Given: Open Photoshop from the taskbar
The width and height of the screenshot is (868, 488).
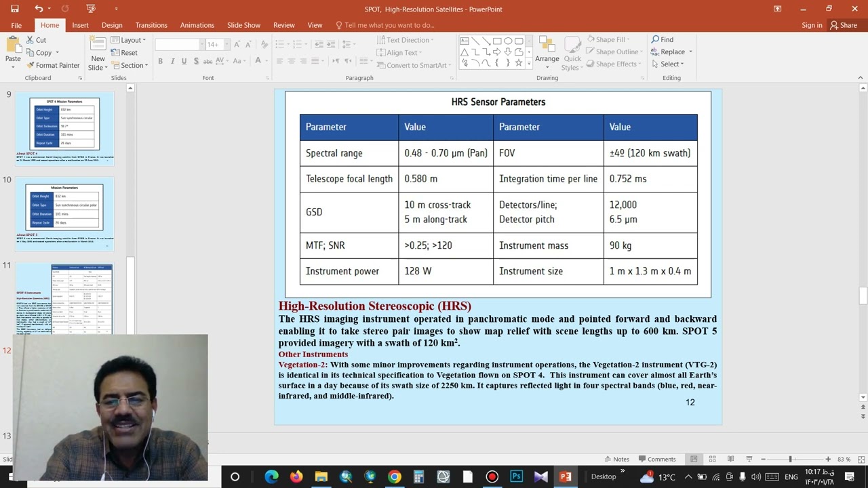Looking at the screenshot, I should [516, 476].
